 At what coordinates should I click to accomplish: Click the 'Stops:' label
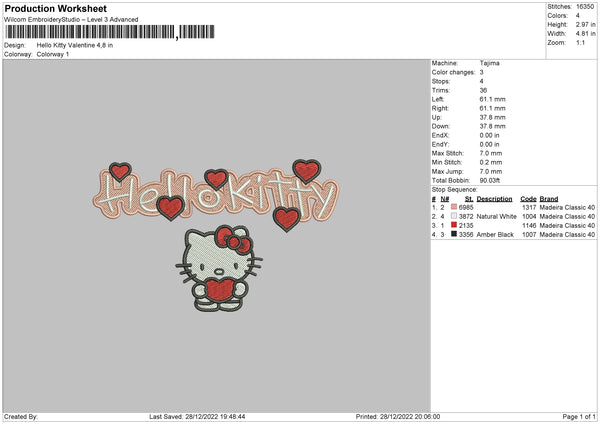click(x=440, y=82)
